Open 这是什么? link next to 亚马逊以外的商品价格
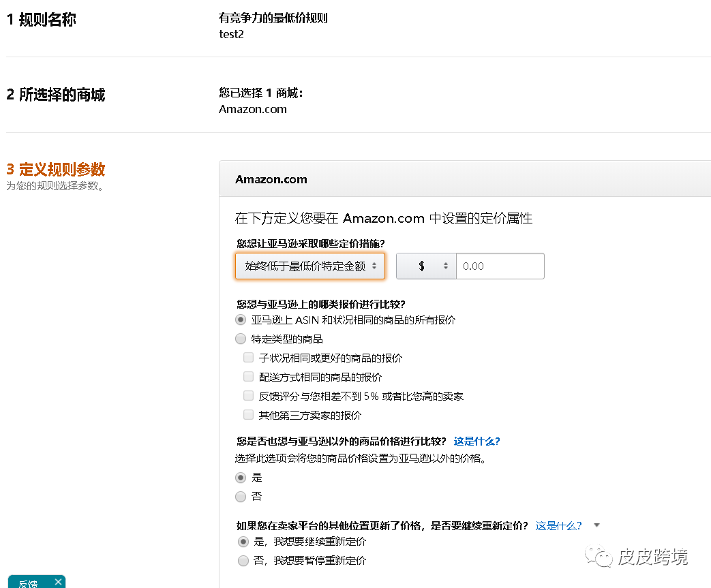Screen dimensions: 711x588 [x=476, y=441]
